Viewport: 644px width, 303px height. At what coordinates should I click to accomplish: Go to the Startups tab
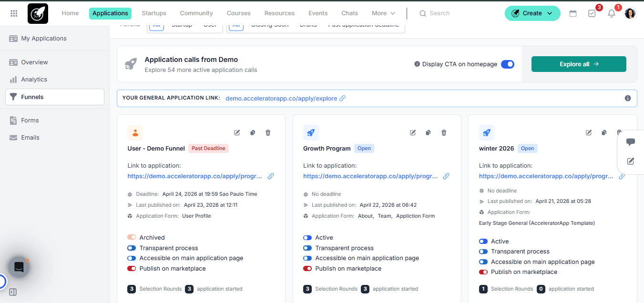pyautogui.click(x=154, y=13)
